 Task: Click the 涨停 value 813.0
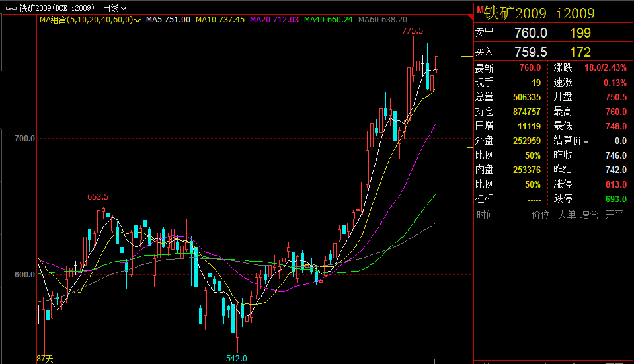(615, 184)
